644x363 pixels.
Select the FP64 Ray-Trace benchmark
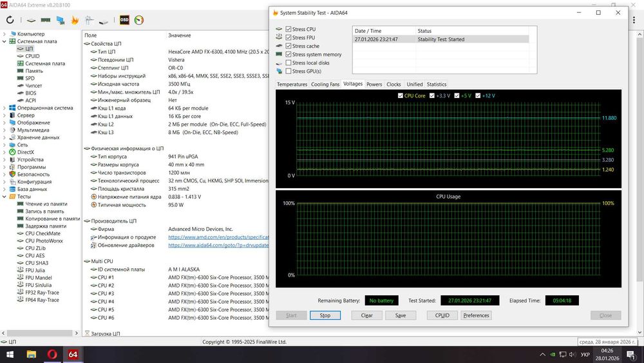tap(42, 300)
